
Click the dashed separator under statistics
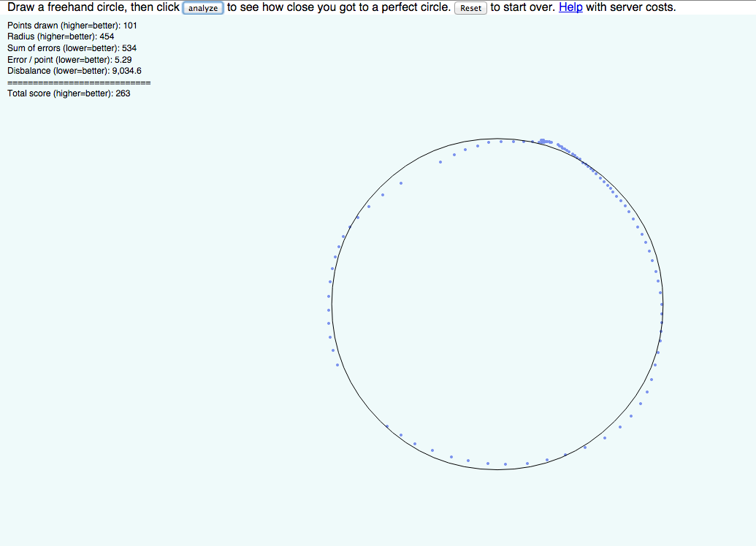click(x=78, y=82)
